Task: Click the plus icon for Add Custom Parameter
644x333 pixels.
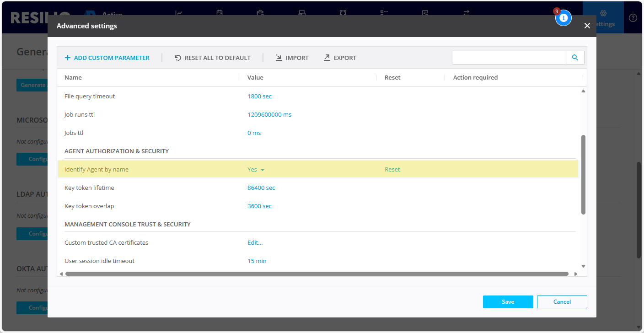Action: click(68, 58)
